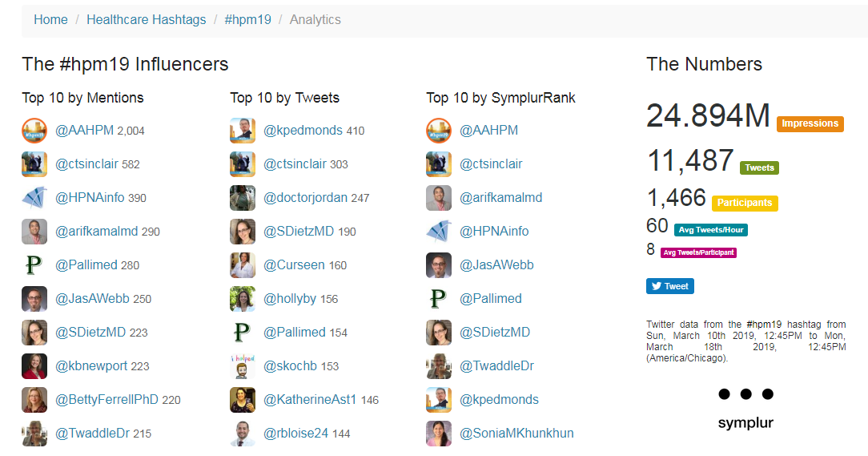Open @Curseen link with 160 tweets
This screenshot has height=456, width=868.
coord(294,264)
